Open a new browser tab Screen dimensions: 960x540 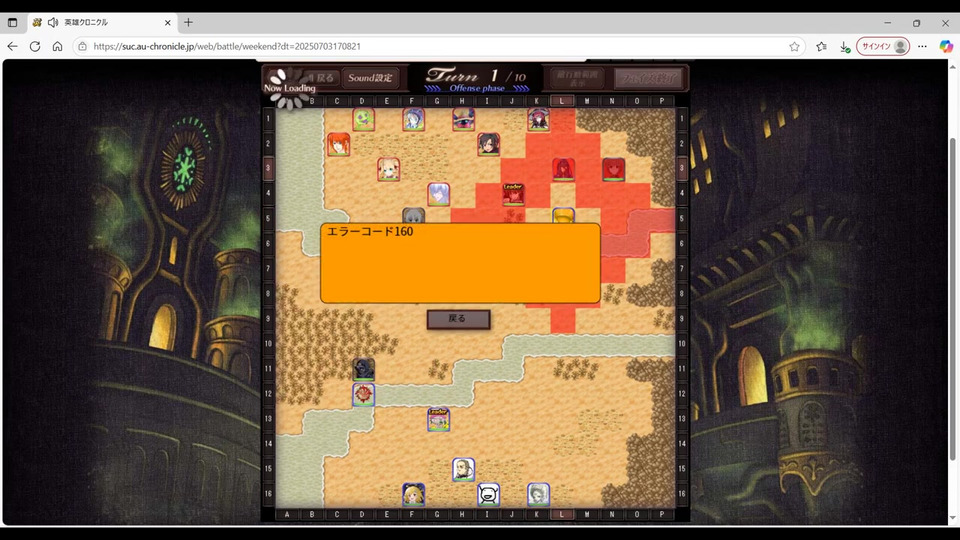point(188,23)
